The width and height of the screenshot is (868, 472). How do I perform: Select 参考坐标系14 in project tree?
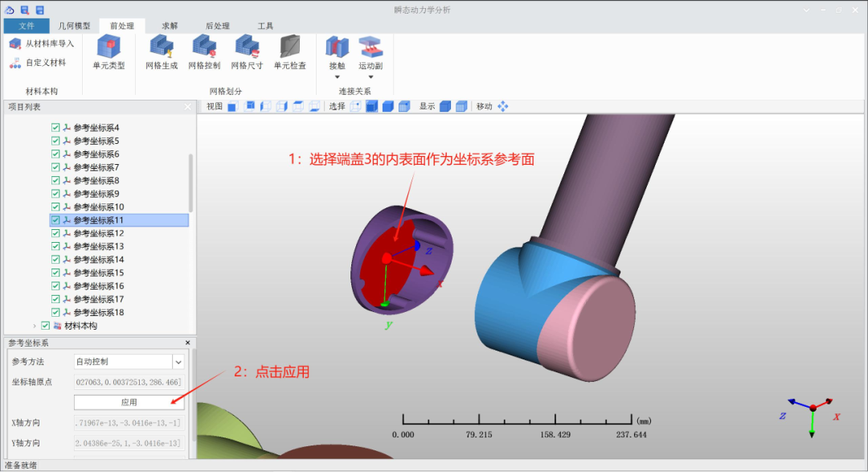[x=99, y=260]
